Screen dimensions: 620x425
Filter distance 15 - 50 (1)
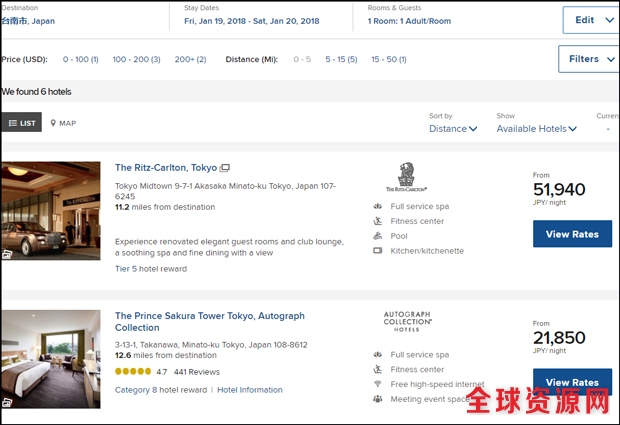[389, 59]
